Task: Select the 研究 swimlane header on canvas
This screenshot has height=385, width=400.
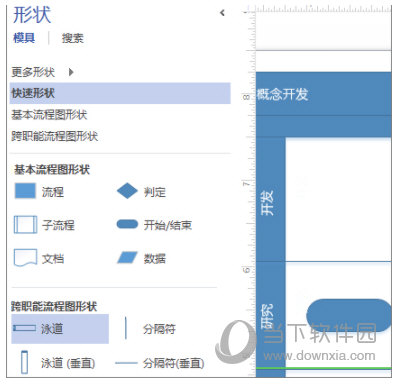Action: click(x=270, y=315)
